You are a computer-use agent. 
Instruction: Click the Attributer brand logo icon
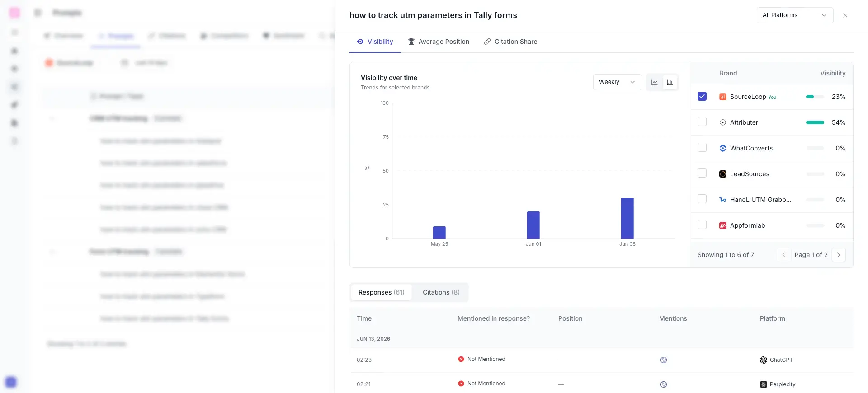(x=722, y=122)
